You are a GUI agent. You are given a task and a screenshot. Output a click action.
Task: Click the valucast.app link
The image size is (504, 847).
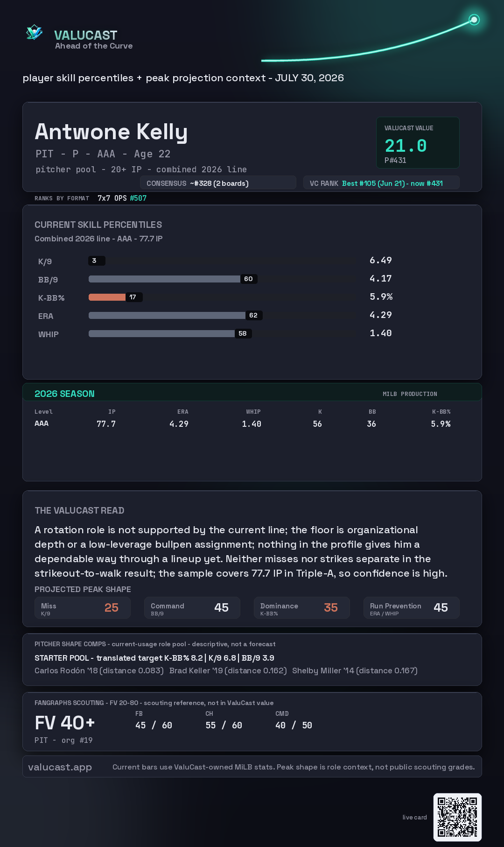pyautogui.click(x=60, y=767)
